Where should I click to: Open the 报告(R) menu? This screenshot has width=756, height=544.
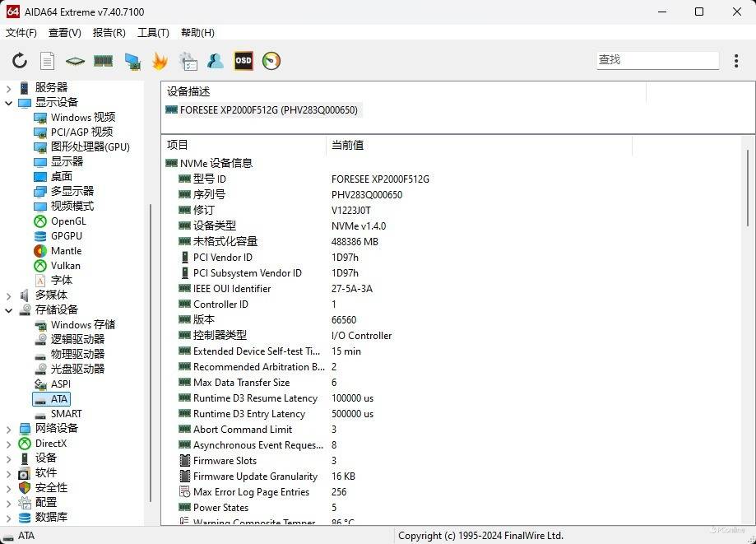[109, 33]
